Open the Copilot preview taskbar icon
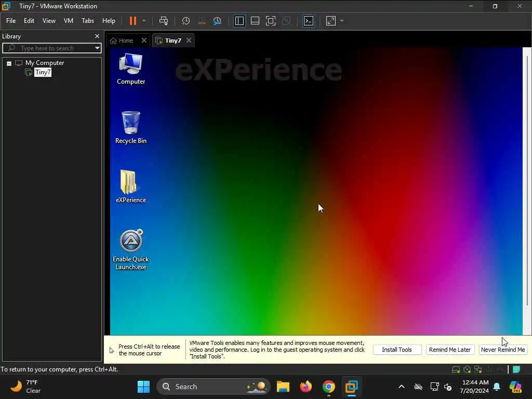The height and width of the screenshot is (399, 532). [x=516, y=387]
